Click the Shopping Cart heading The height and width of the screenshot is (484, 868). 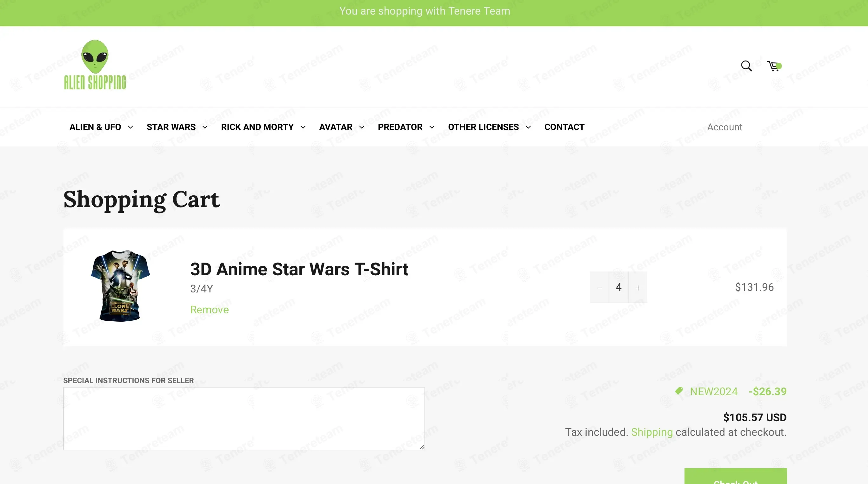[142, 199]
